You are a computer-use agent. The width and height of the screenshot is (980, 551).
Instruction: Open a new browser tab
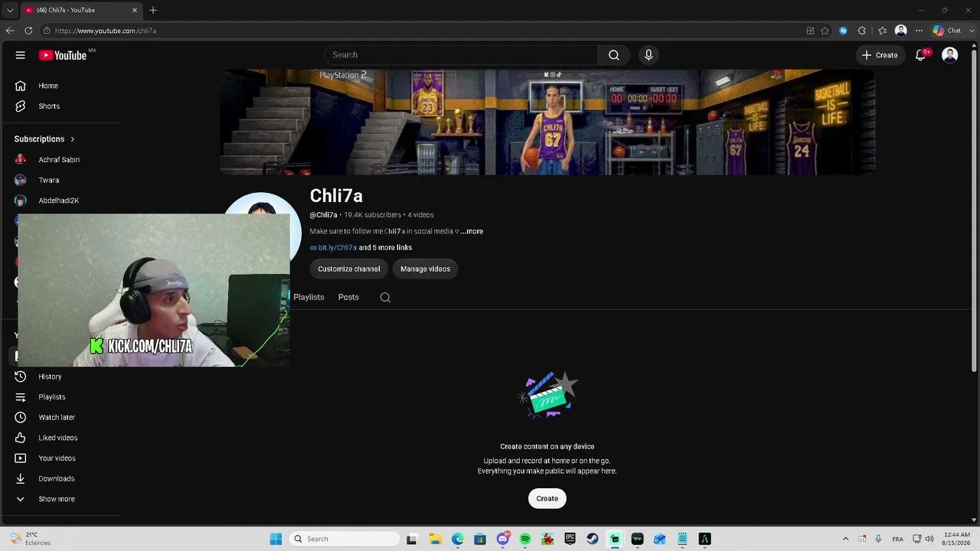click(153, 10)
